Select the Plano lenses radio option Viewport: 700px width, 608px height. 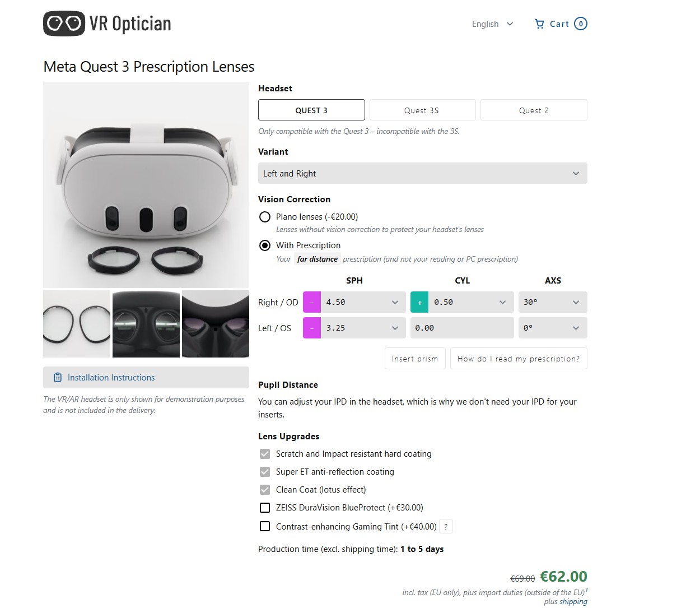click(265, 217)
